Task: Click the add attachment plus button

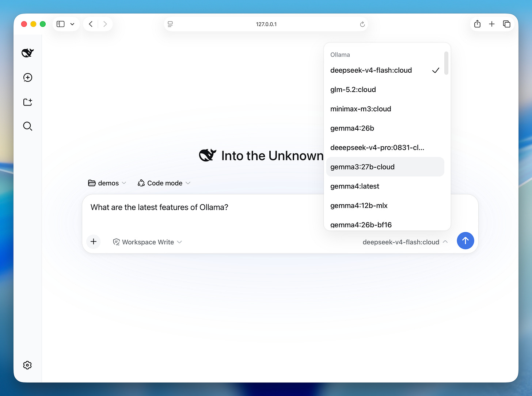Action: (94, 241)
